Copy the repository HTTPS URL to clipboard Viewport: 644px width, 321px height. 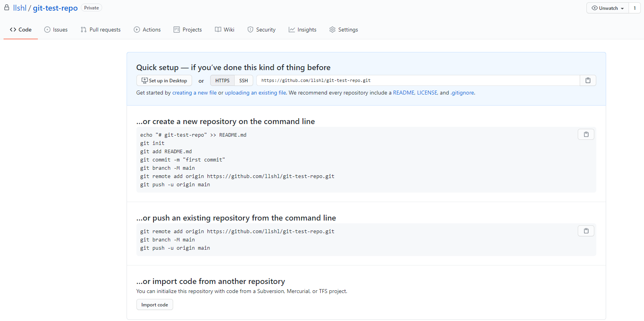click(x=588, y=80)
